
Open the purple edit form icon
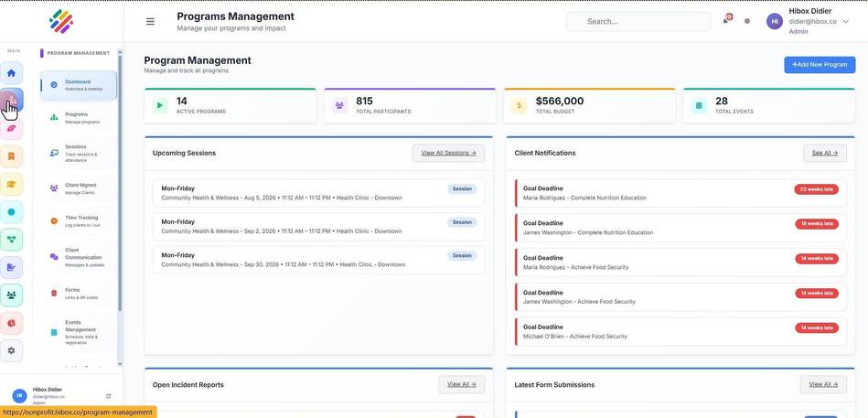point(11,267)
